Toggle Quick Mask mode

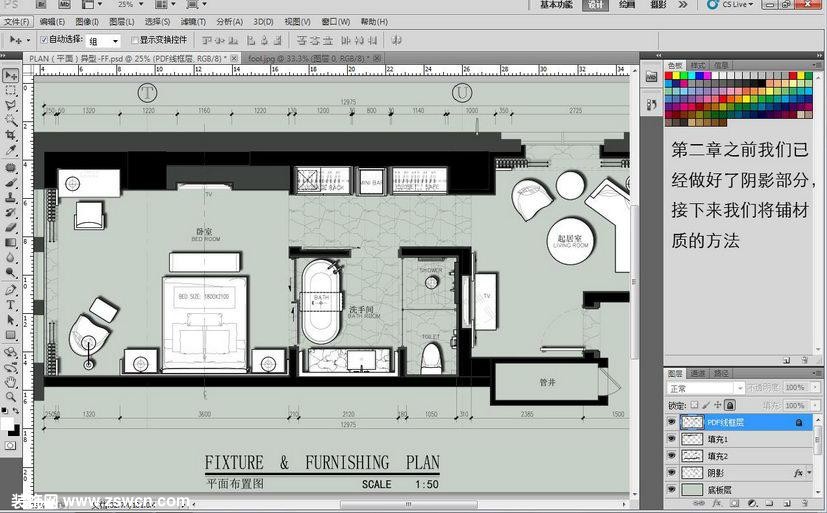pyautogui.click(x=10, y=446)
